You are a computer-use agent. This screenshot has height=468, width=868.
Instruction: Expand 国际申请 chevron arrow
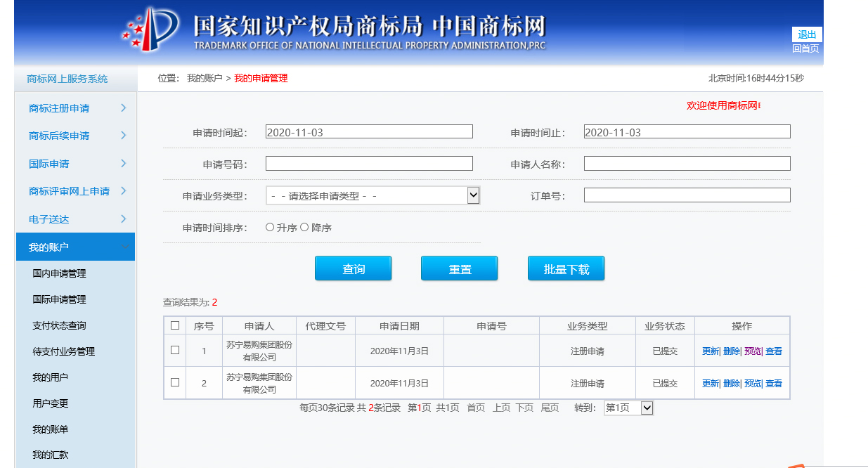pyautogui.click(x=124, y=163)
